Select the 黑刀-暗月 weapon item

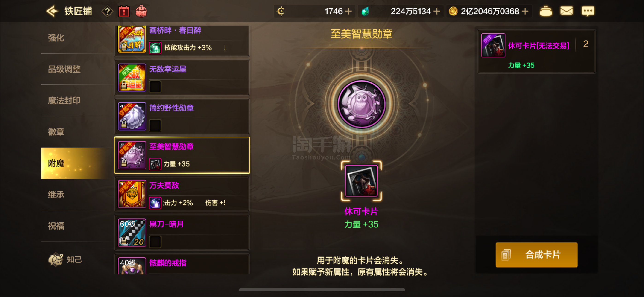click(182, 233)
